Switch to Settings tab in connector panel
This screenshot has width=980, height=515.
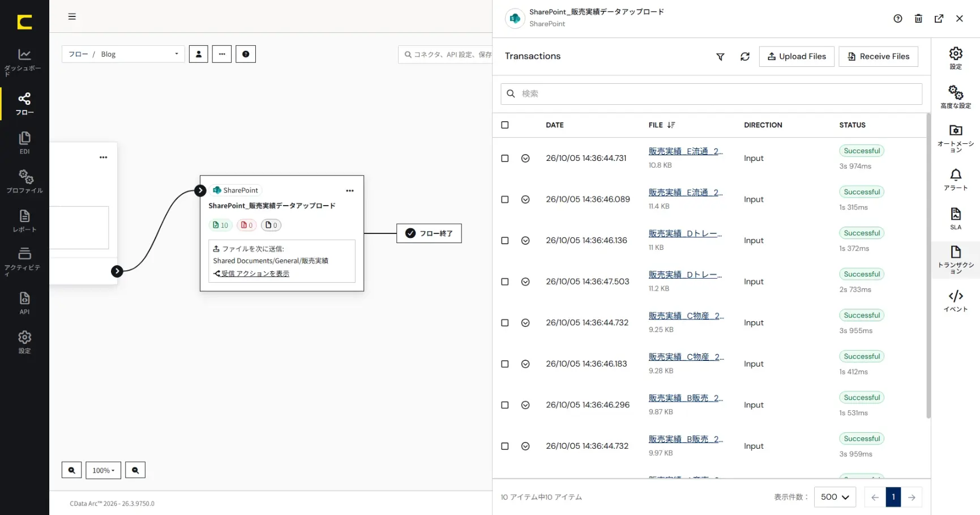pyautogui.click(x=956, y=58)
